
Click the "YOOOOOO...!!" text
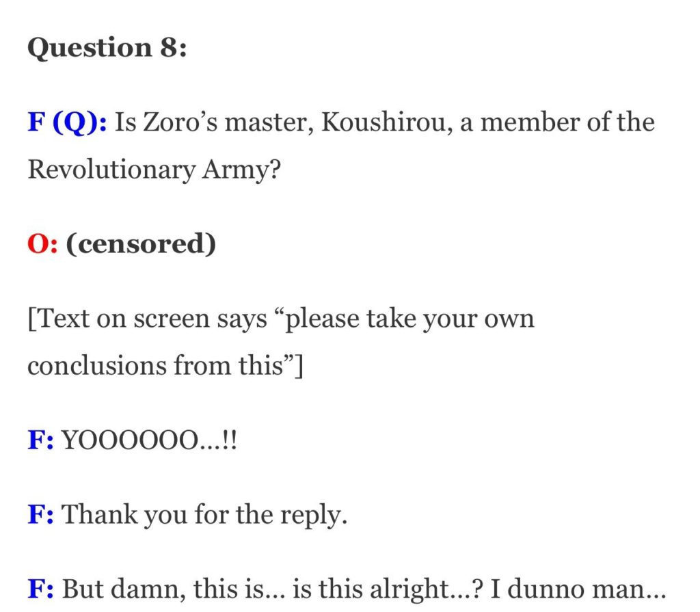pyautogui.click(x=149, y=440)
